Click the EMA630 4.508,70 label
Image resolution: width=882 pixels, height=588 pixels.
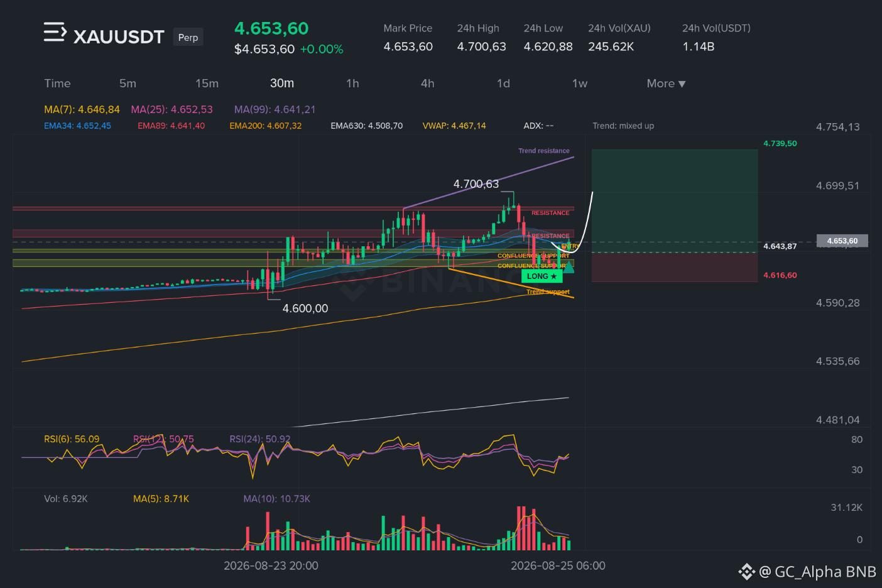click(x=366, y=126)
